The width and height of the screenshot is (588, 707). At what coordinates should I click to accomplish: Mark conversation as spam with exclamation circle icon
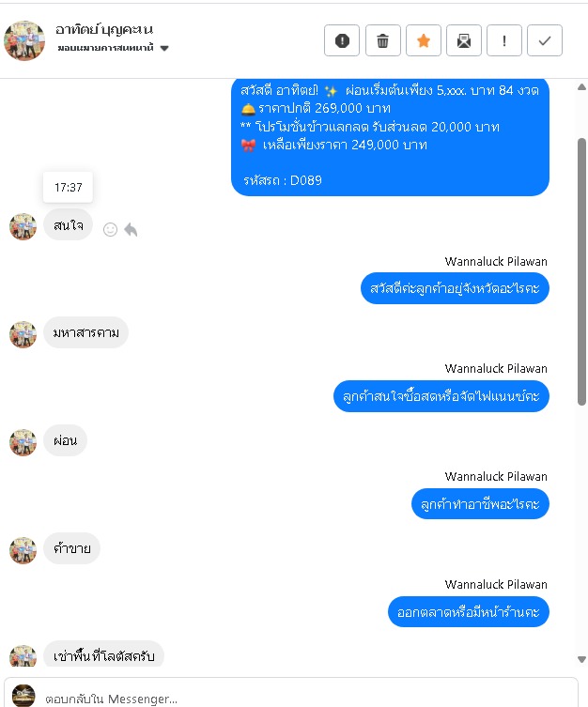click(x=342, y=40)
